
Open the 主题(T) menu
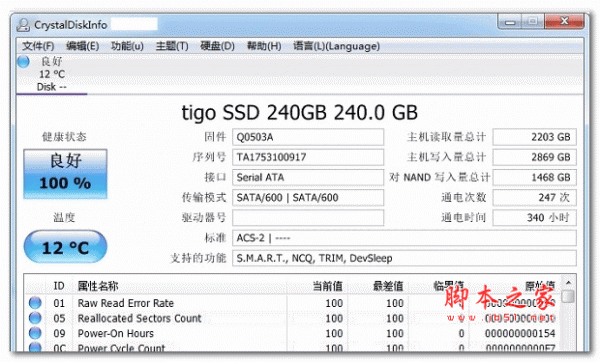172,46
